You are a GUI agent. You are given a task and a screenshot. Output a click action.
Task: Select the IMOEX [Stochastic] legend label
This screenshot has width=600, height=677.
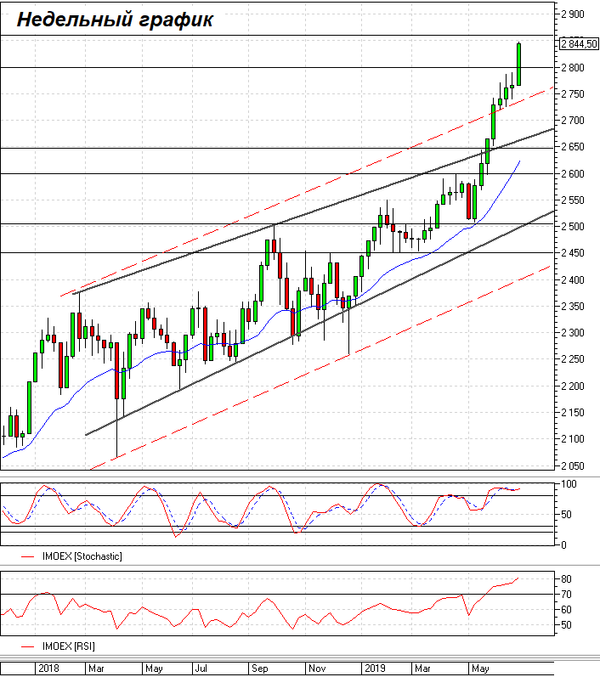point(82,556)
